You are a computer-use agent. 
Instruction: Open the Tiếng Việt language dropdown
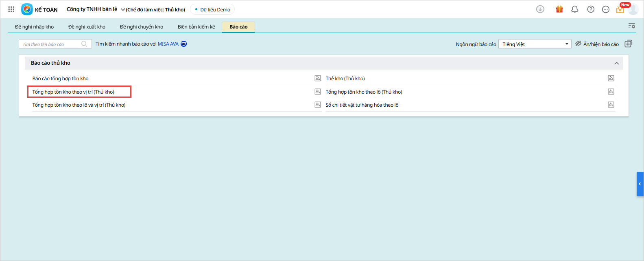535,44
